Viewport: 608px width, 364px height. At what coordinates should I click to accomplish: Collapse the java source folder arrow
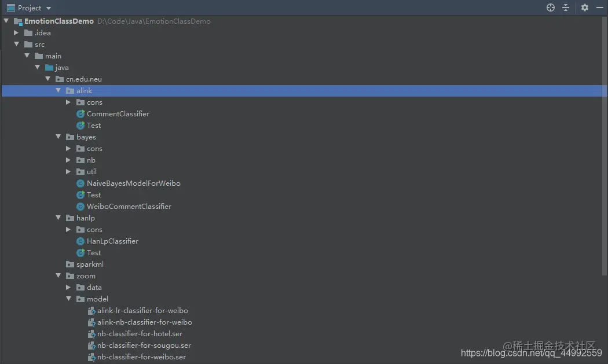[38, 68]
